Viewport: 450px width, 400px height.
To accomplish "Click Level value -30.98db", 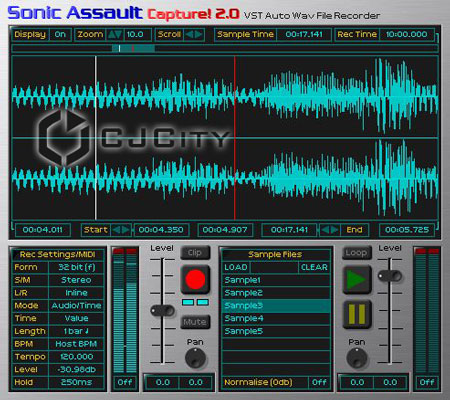I will click(77, 370).
